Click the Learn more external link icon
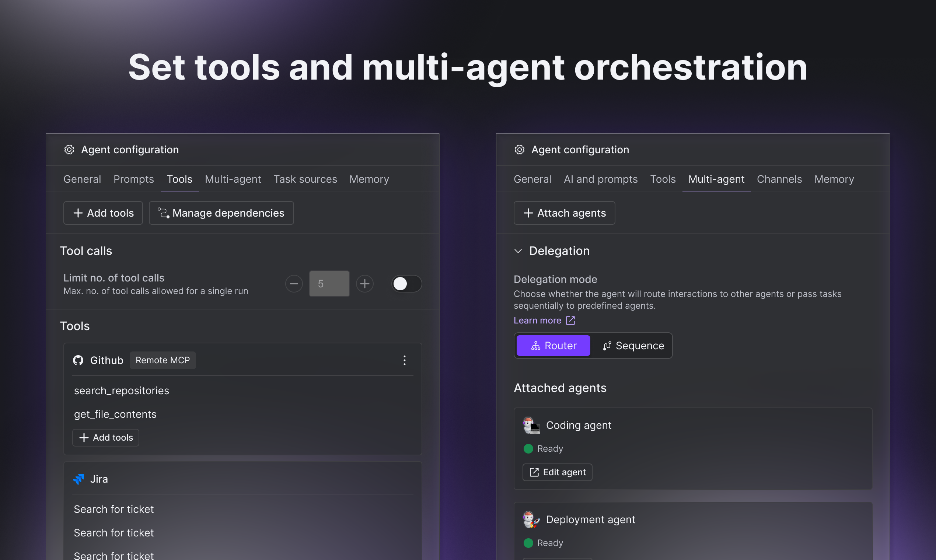Screen dimensions: 936x560 click(x=570, y=321)
